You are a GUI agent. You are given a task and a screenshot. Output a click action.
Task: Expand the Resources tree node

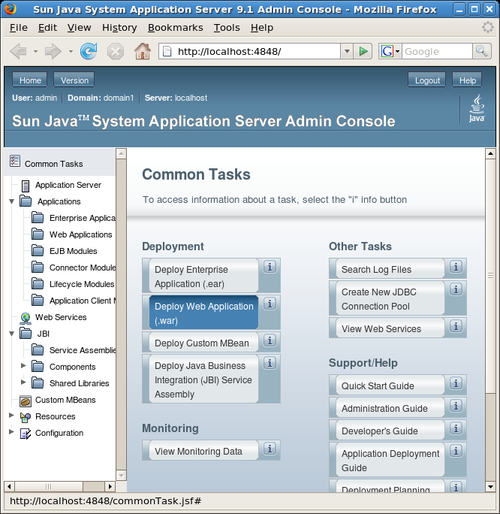11,415
